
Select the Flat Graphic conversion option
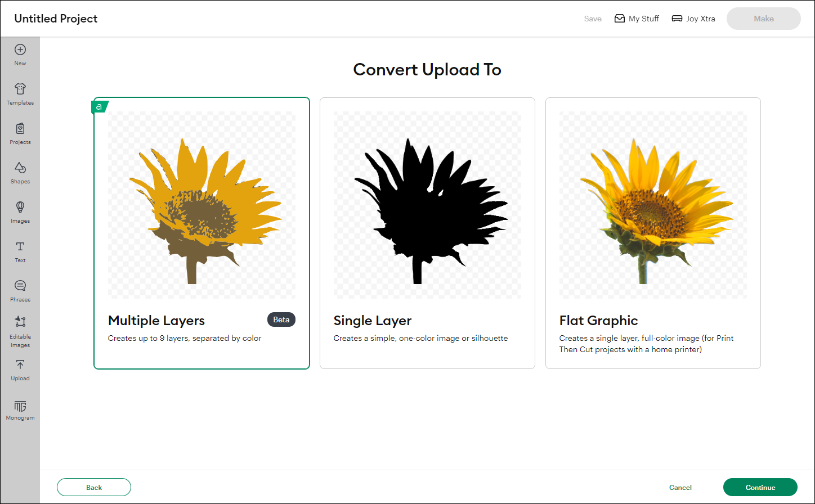pos(653,232)
